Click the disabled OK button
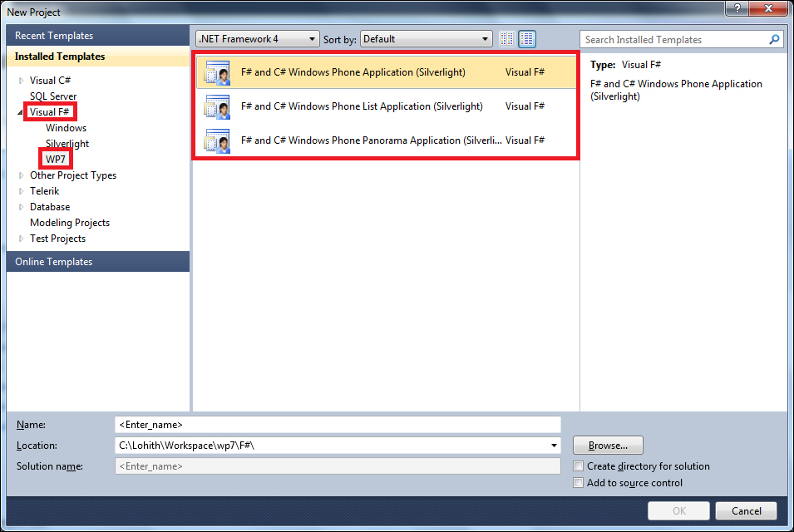This screenshot has height=532, width=794. (678, 510)
